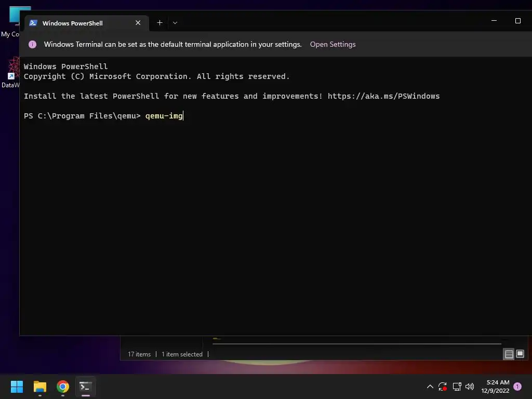Viewport: 532px width, 399px height.
Task: Click the 17 items status text
Action: point(139,354)
